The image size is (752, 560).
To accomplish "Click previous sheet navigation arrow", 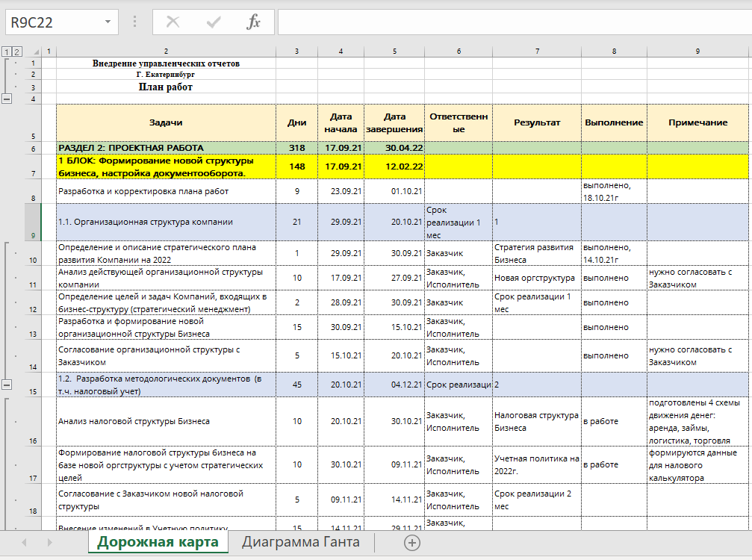I will (24, 543).
